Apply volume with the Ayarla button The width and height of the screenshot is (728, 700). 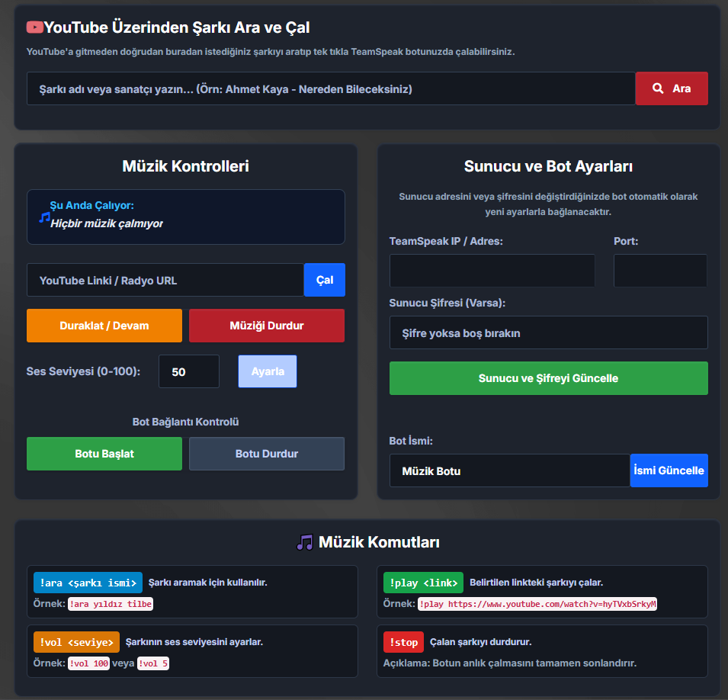click(x=268, y=371)
